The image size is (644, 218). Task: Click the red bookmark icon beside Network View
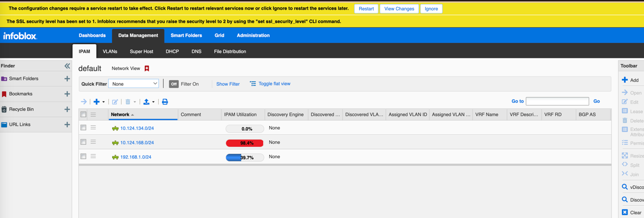[147, 69]
